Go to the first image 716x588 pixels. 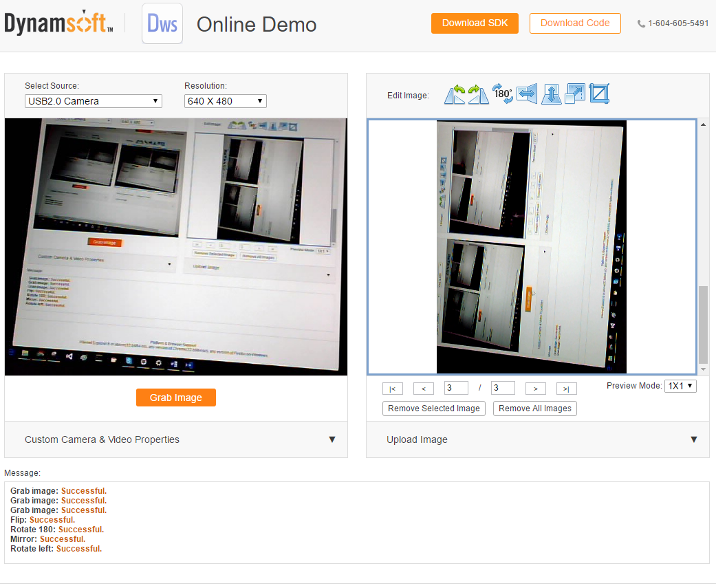[x=392, y=389]
